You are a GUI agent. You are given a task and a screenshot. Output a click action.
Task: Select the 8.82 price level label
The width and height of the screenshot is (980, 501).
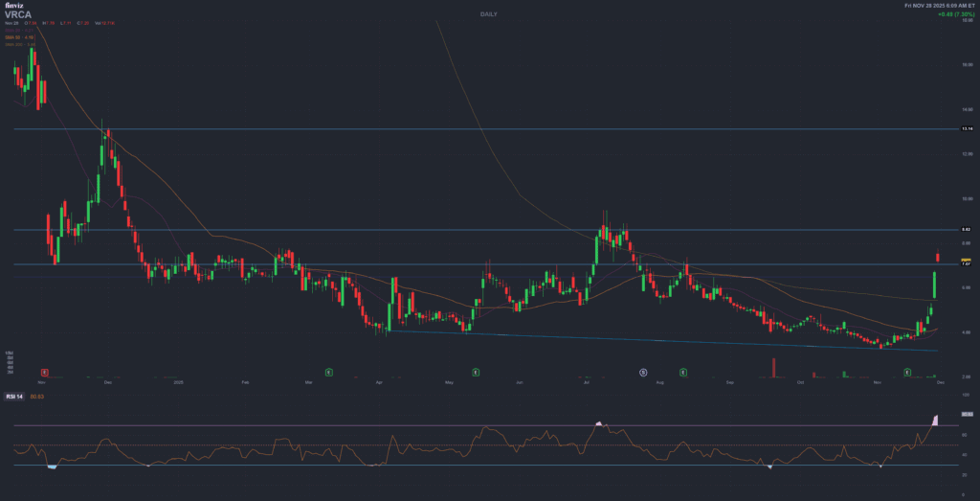click(966, 230)
